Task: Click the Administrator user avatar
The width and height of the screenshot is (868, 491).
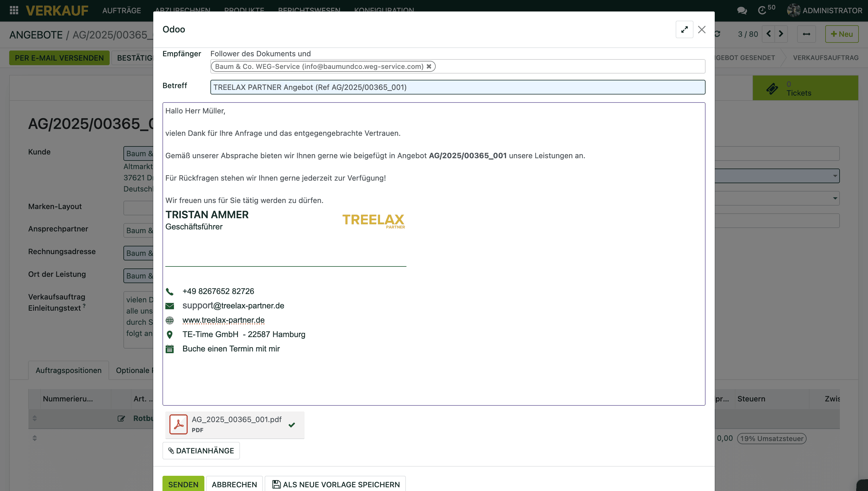Action: (793, 10)
